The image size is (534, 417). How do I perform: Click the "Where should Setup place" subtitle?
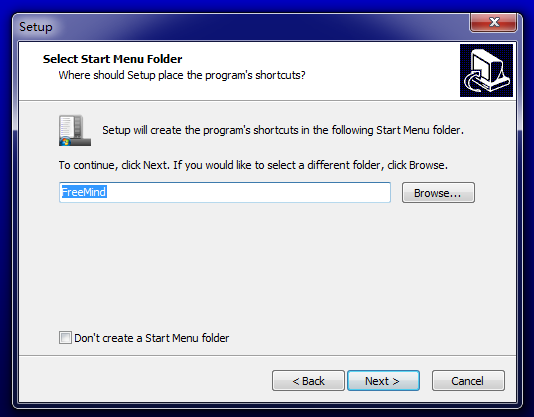(182, 75)
